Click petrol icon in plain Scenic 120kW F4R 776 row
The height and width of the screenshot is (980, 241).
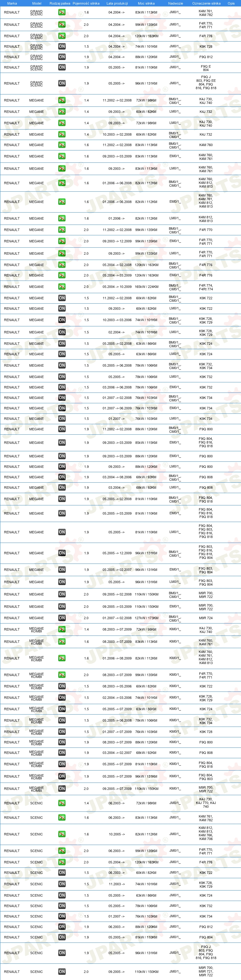point(62,862)
